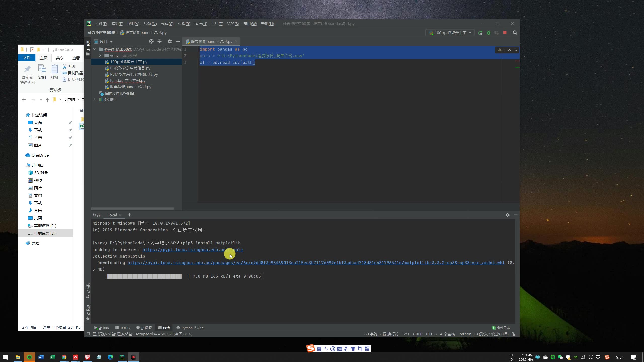
Task: Expand the venv folder
Action: tap(100, 55)
